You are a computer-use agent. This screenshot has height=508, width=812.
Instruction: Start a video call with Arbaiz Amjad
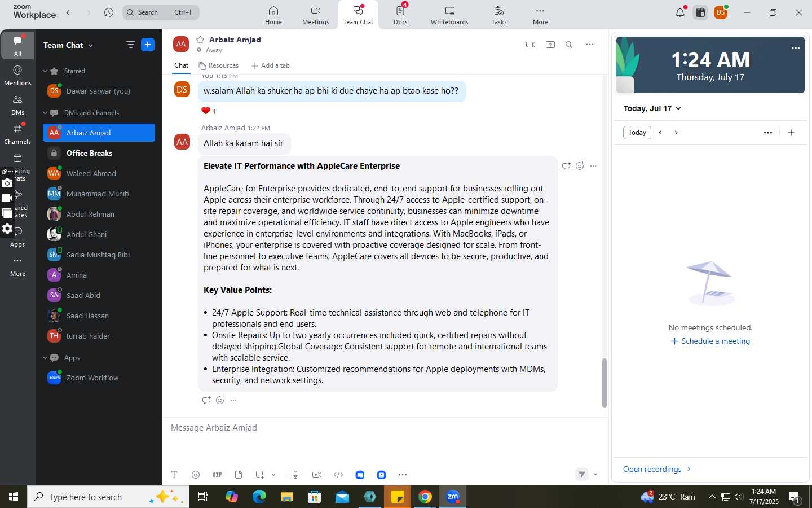point(531,45)
